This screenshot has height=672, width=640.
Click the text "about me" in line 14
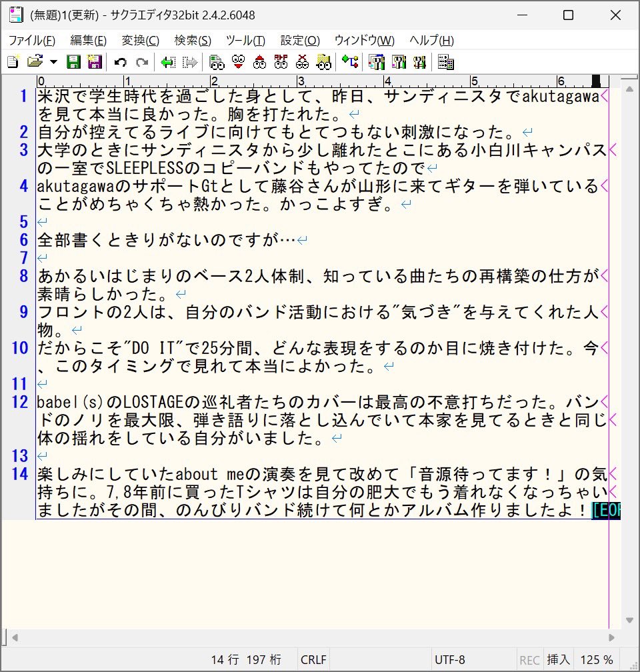pyautogui.click(x=209, y=474)
